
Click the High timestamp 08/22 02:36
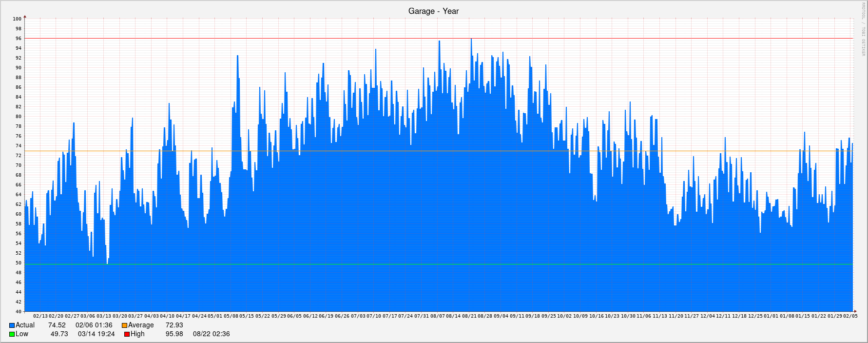(x=211, y=334)
